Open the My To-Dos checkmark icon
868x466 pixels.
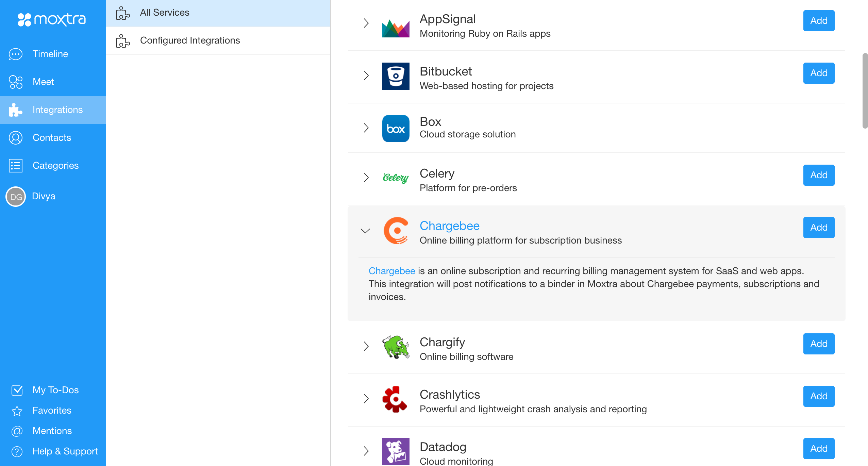[17, 390]
